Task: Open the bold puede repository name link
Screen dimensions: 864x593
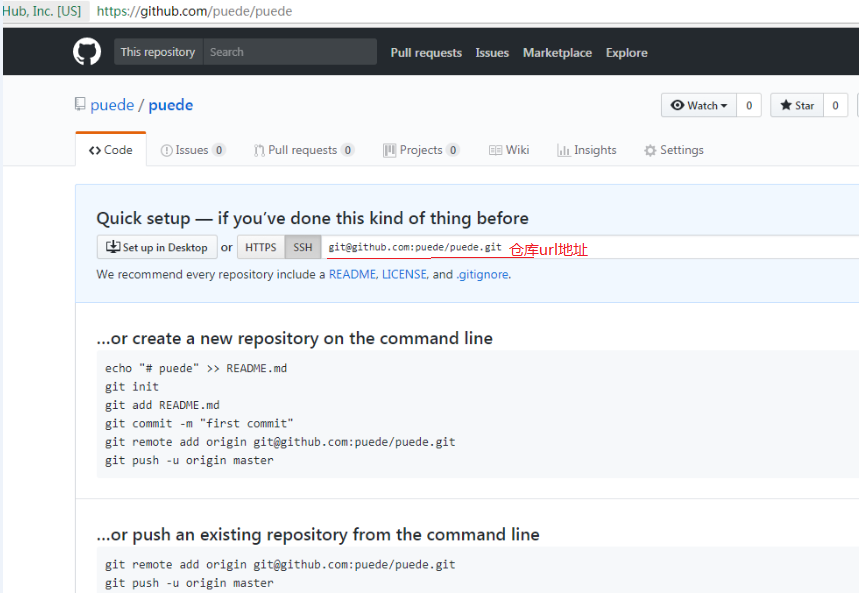Action: pos(171,105)
